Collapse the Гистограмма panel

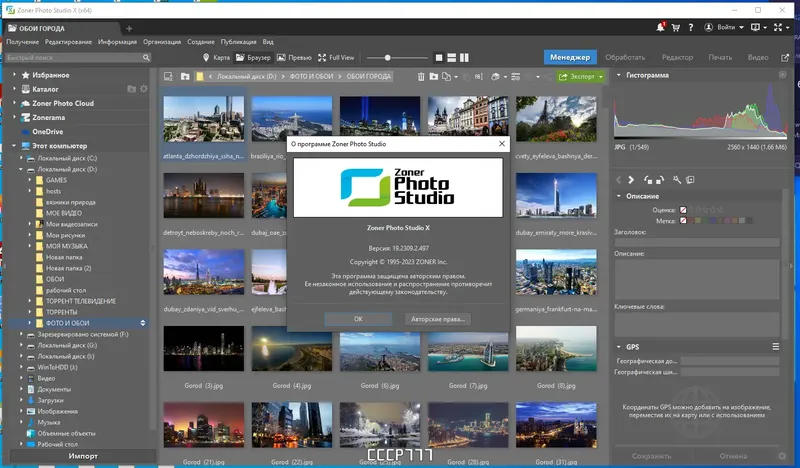619,75
